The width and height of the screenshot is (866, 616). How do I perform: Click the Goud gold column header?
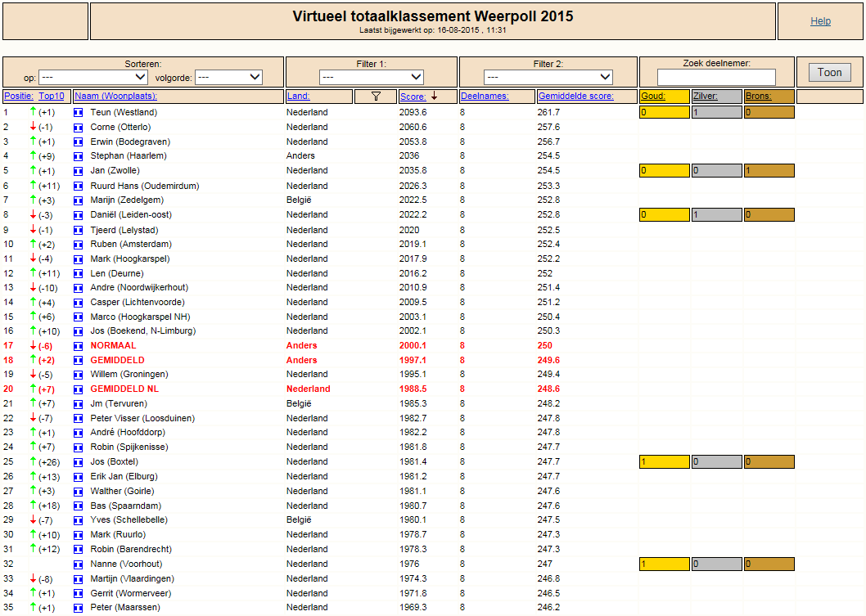click(x=653, y=96)
